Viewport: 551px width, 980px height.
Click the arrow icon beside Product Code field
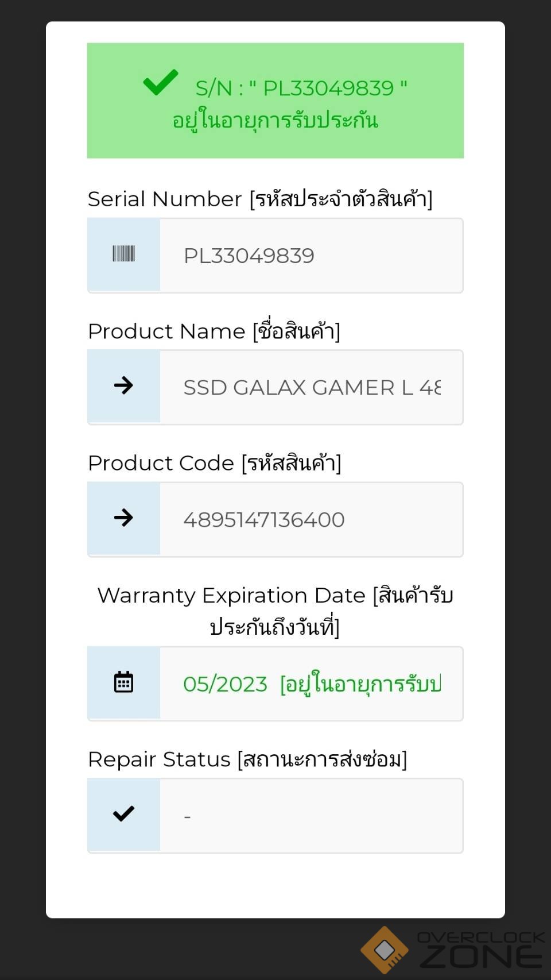[123, 518]
